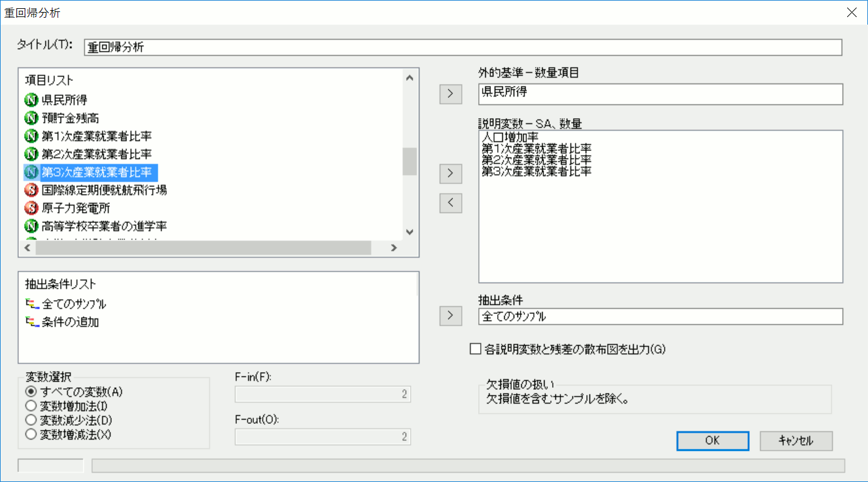The image size is (868, 482).
Task: Click the N icon beside 県民所得
Action: pyautogui.click(x=31, y=100)
